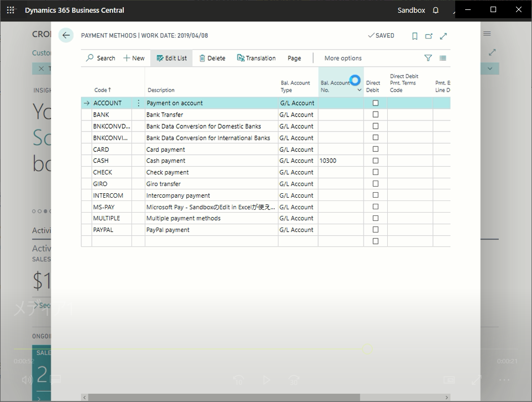Open the Translation action
The width and height of the screenshot is (532, 402).
256,58
